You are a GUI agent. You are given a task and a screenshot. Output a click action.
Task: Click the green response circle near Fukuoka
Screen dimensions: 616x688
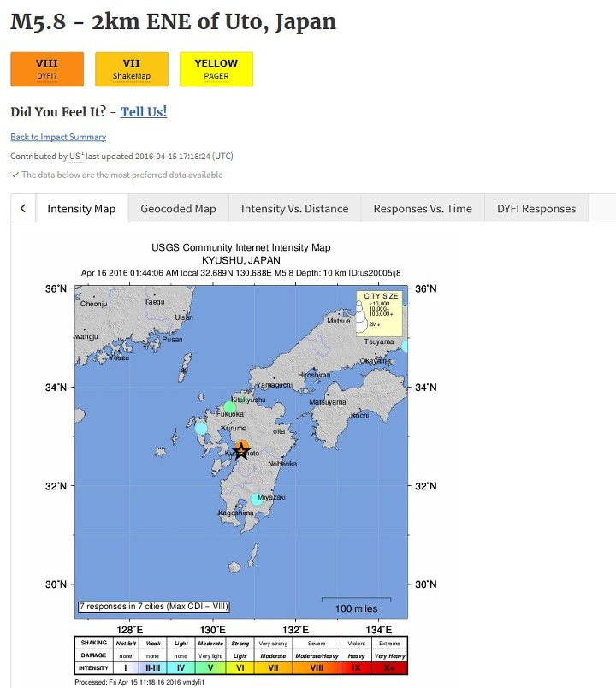pyautogui.click(x=230, y=407)
